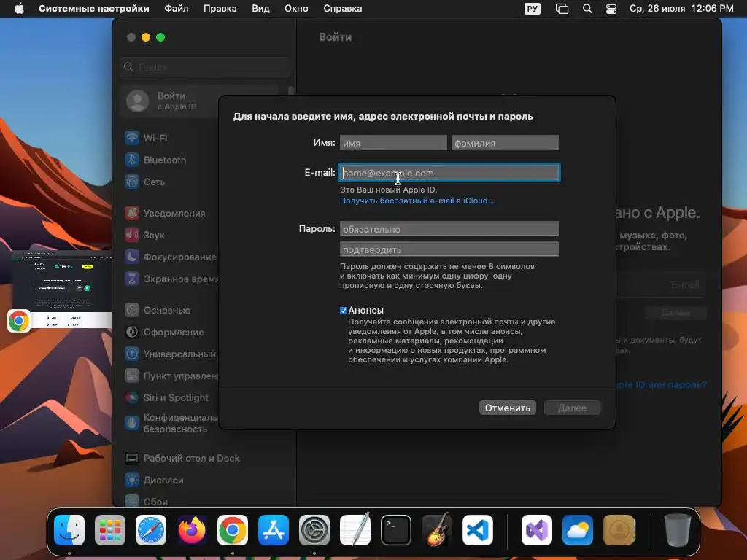This screenshot has width=747, height=560.
Task: Click the Отменить button
Action: (x=508, y=408)
